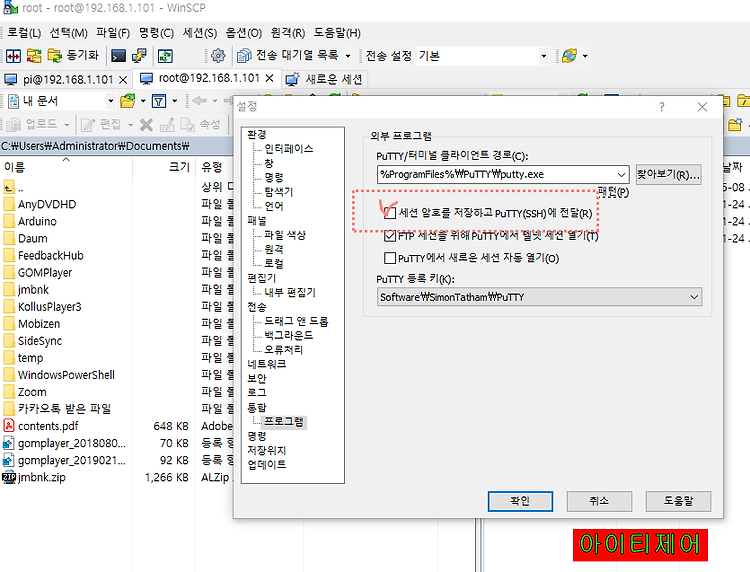Select 내부 편집기 in the settings tree

tap(290, 292)
